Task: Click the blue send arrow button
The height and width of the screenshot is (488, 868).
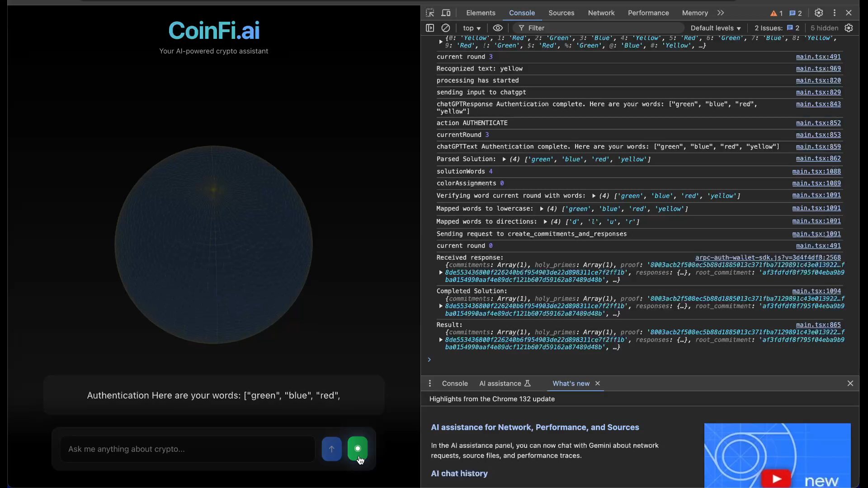Action: (x=331, y=449)
